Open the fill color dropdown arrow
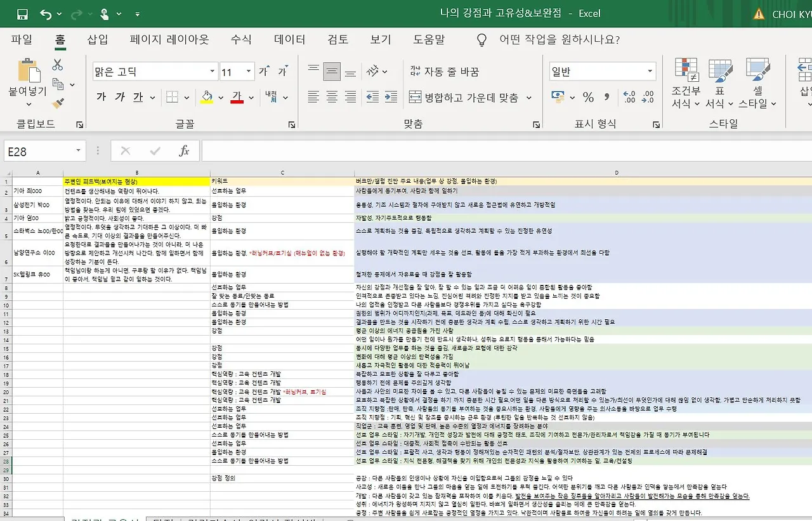812x521 pixels. coord(221,98)
